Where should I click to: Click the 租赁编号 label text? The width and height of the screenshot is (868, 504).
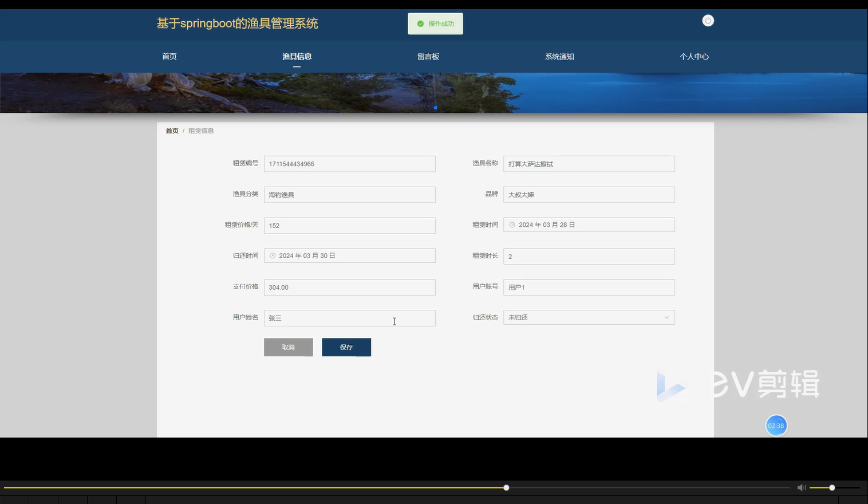245,163
